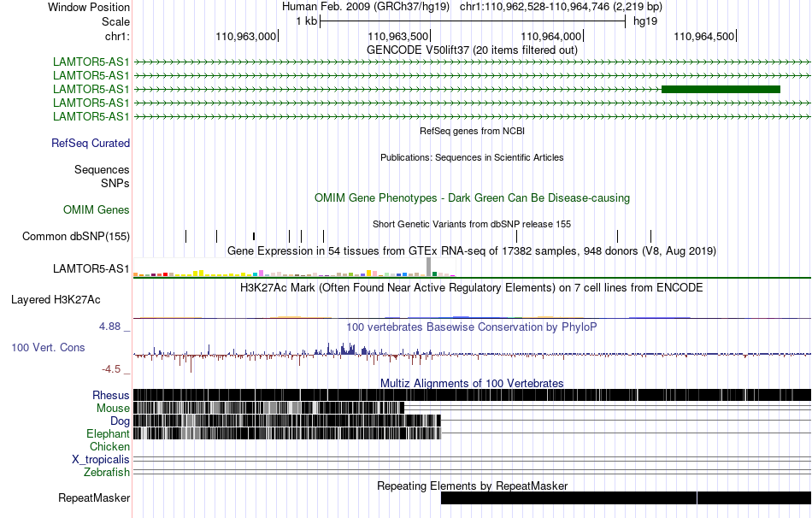Click the X_tropicalis species label

pos(101,460)
